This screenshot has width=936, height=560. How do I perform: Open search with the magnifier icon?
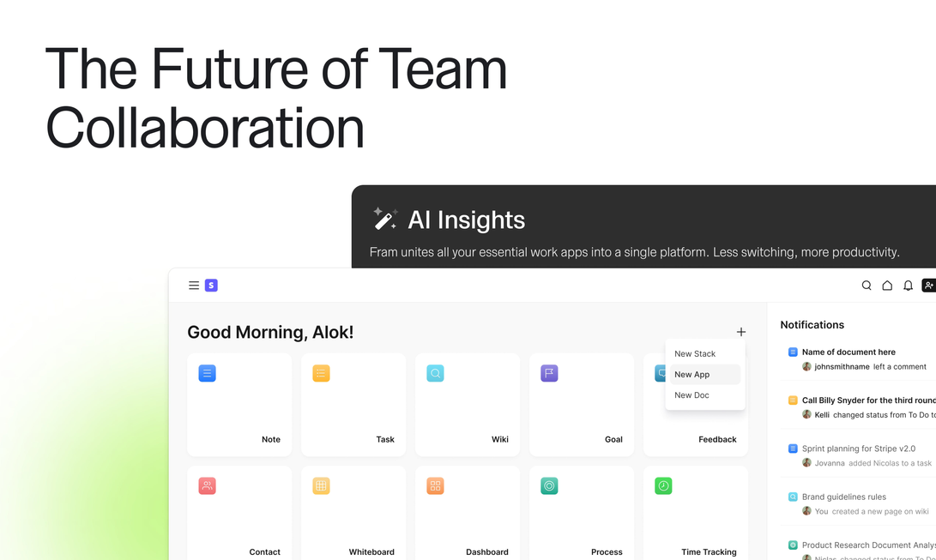(x=867, y=286)
